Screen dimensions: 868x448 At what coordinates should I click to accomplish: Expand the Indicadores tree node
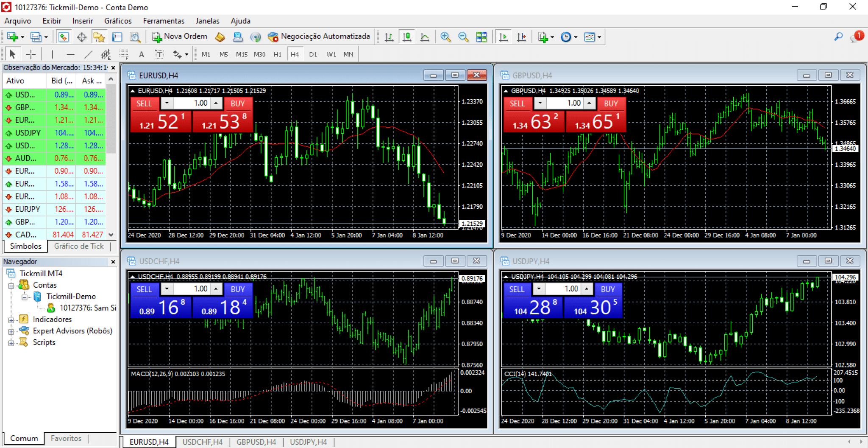[x=11, y=320]
